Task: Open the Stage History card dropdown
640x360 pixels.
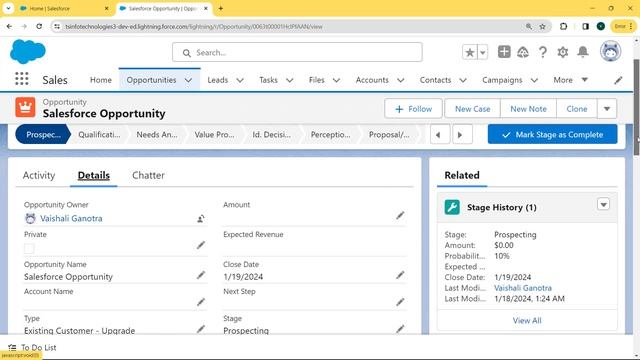Action: tap(603, 204)
